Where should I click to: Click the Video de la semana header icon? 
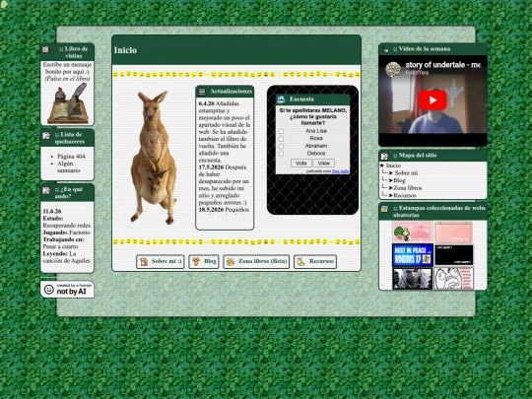click(385, 49)
